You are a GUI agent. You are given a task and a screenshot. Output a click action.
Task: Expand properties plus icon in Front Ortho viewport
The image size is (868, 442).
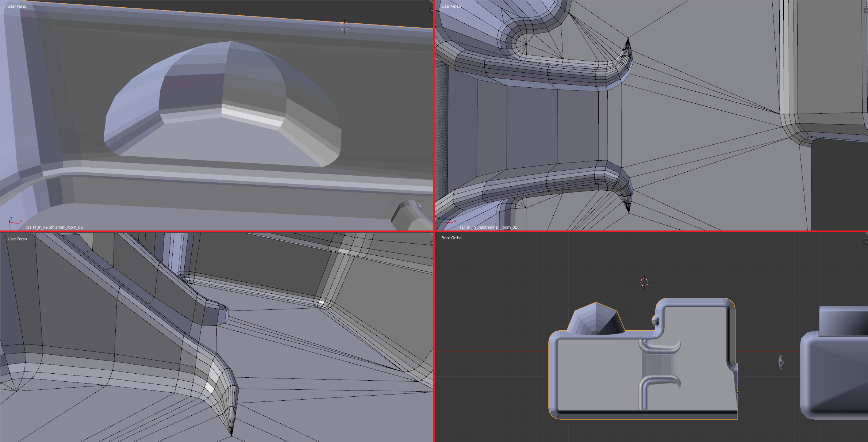click(865, 242)
